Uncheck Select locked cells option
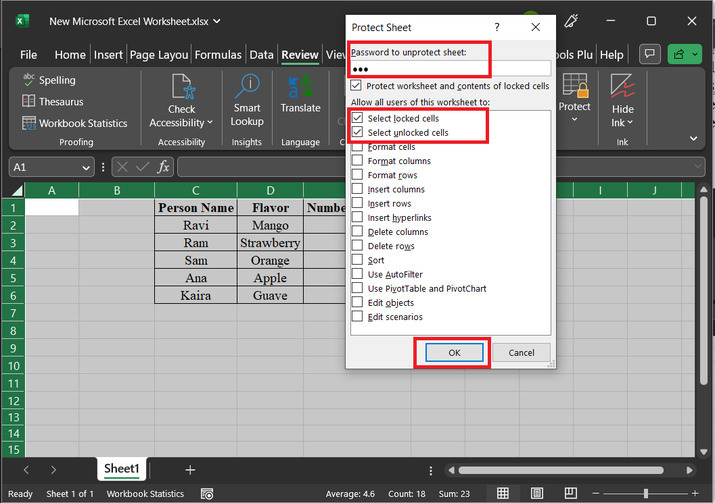 coord(358,118)
